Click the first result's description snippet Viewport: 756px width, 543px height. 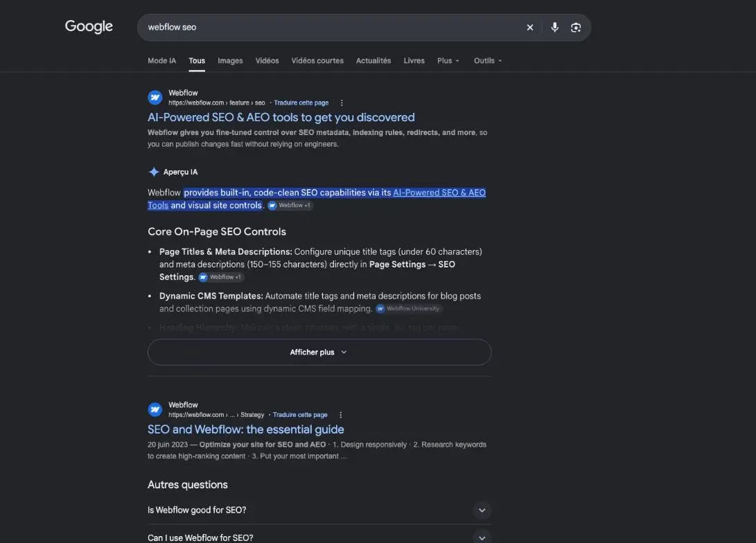tap(317, 139)
